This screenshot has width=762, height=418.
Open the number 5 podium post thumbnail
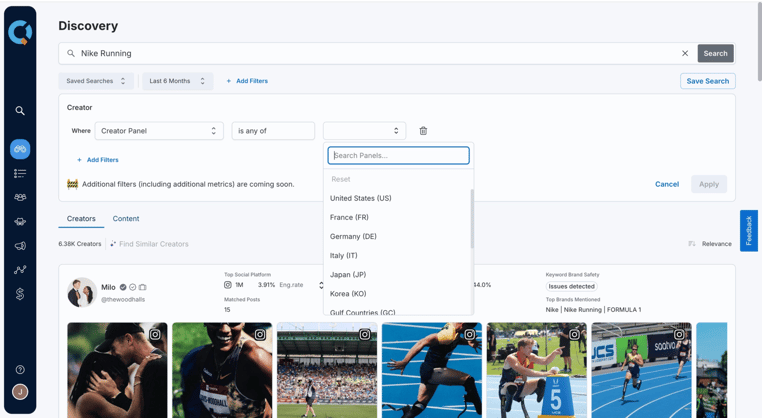click(537, 370)
